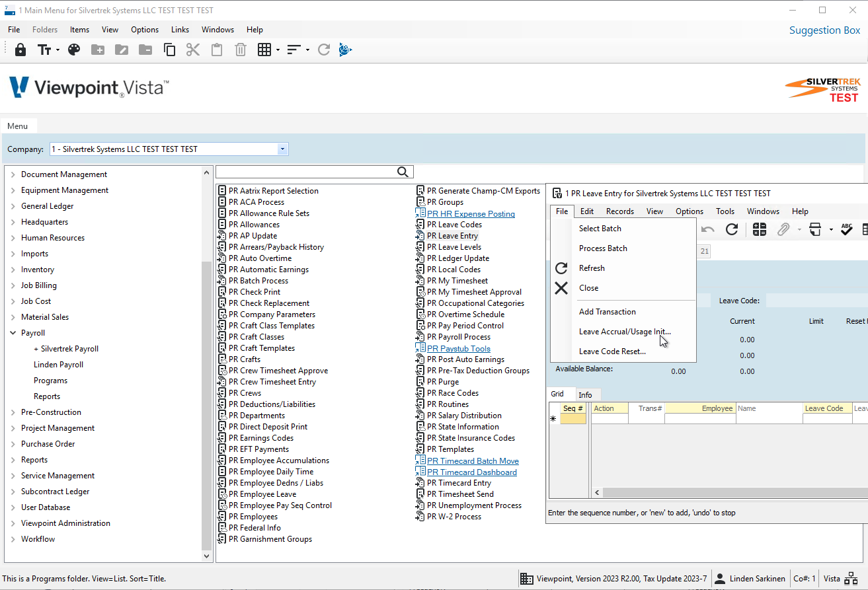Open PR Payroll Process program
The height and width of the screenshot is (590, 868).
coord(458,337)
